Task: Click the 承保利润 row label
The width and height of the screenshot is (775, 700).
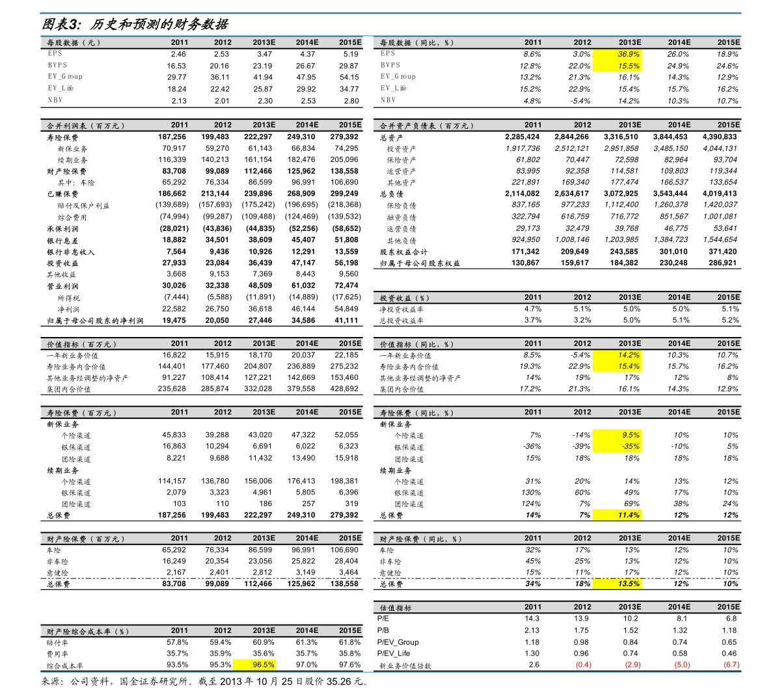Action: click(x=62, y=229)
